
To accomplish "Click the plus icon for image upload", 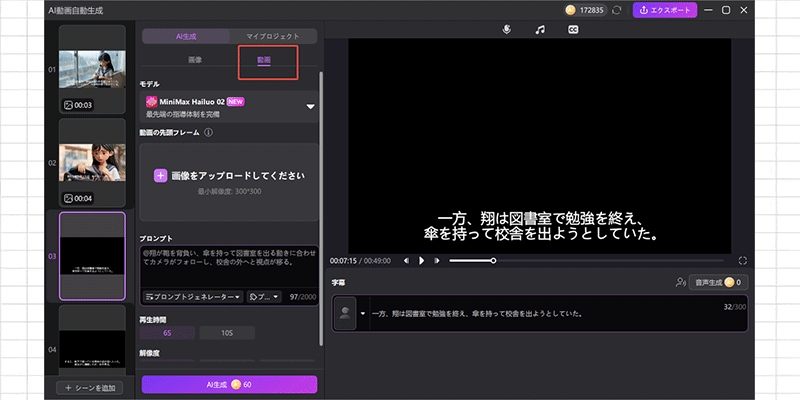I will [160, 176].
